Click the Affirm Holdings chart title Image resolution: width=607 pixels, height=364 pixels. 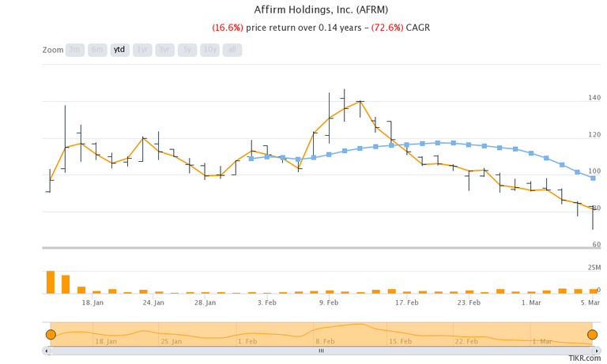click(x=321, y=10)
